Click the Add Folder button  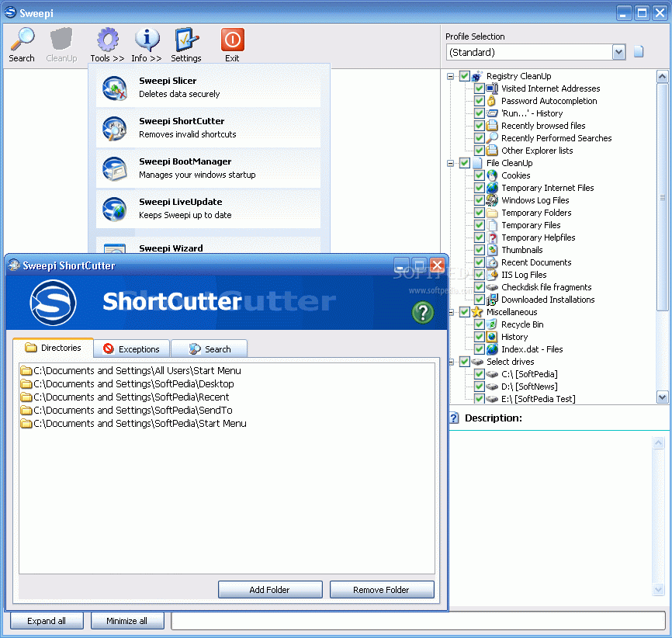tap(270, 590)
